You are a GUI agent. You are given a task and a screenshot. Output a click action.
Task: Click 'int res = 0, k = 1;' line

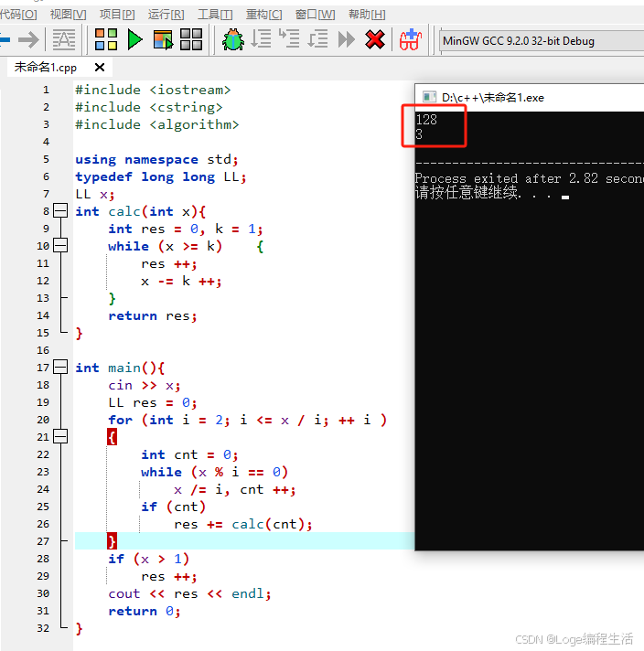click(186, 229)
